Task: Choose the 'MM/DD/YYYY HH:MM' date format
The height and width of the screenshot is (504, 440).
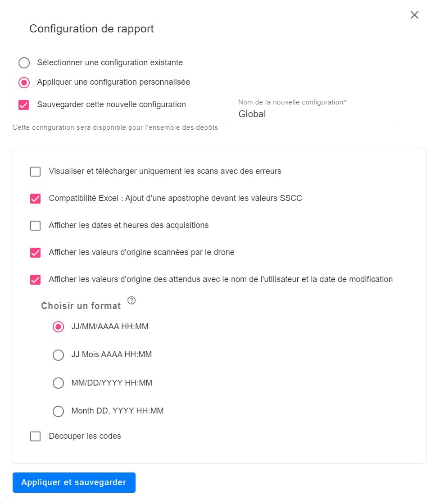Action: point(58,383)
